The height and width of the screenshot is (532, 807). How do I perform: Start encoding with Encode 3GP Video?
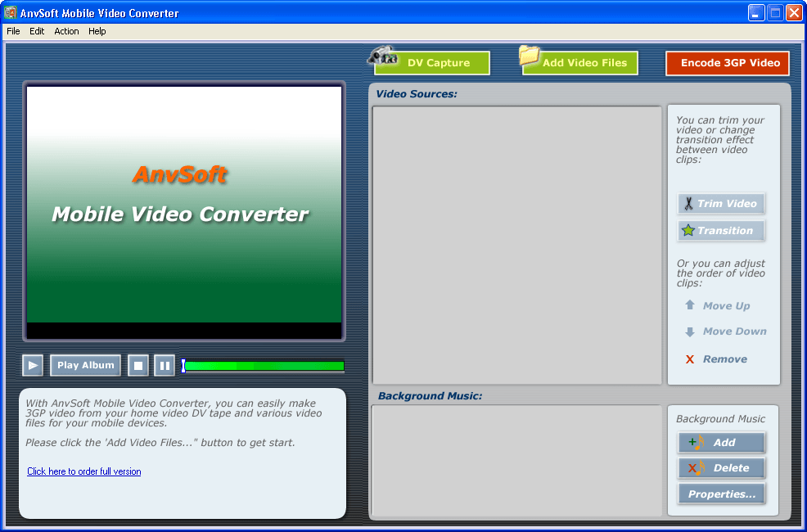[x=728, y=63]
